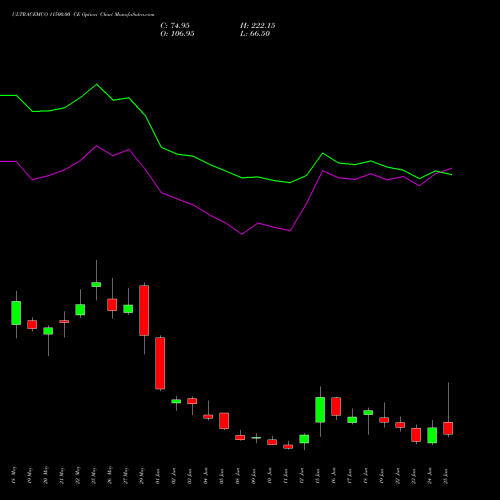Click the ULTRACEMCO CE Option Chart title
The height and width of the screenshot is (500, 500).
pos(83,15)
